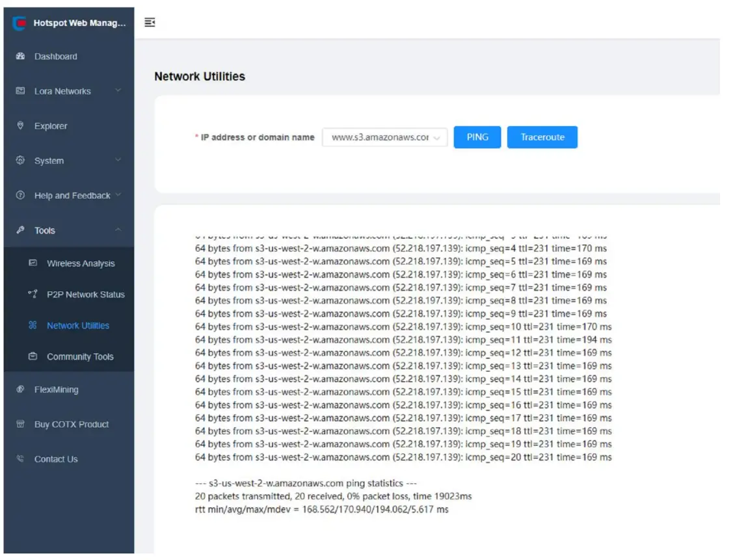Collapse the sidebar using the top toggle icon
Screen dimensions: 735x560
point(151,21)
